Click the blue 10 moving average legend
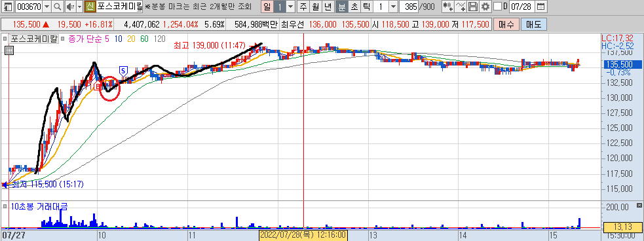This screenshot has height=241, width=644. (119, 39)
